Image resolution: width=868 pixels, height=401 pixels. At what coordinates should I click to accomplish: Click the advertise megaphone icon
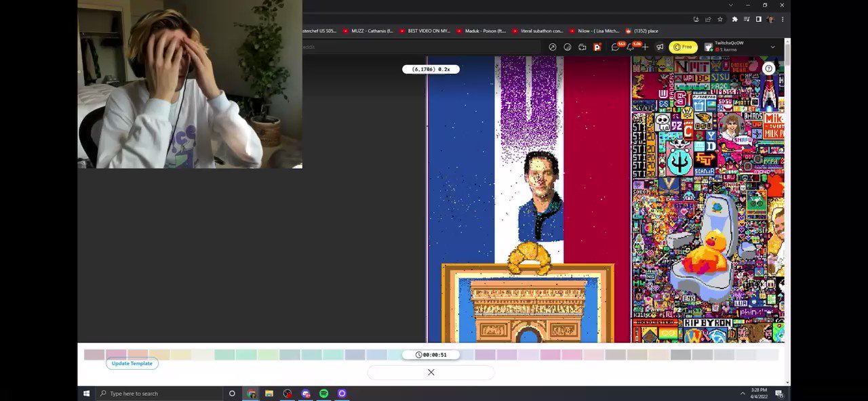point(660,47)
